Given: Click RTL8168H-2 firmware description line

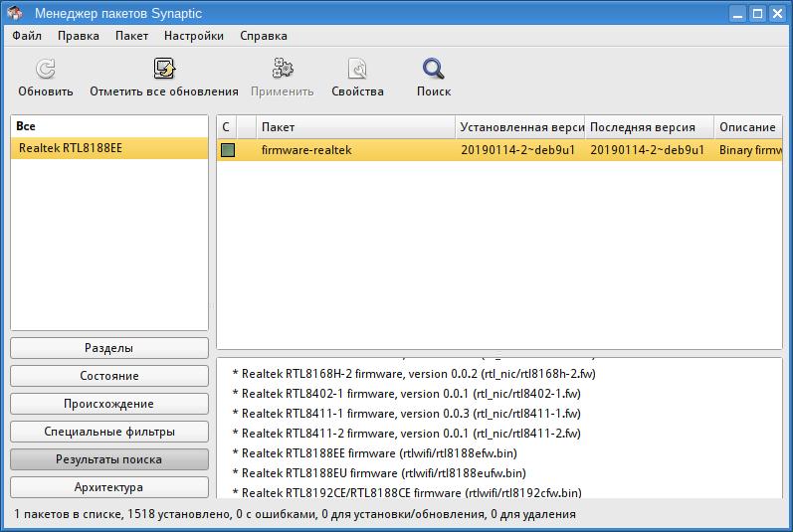Looking at the screenshot, I should 414,374.
